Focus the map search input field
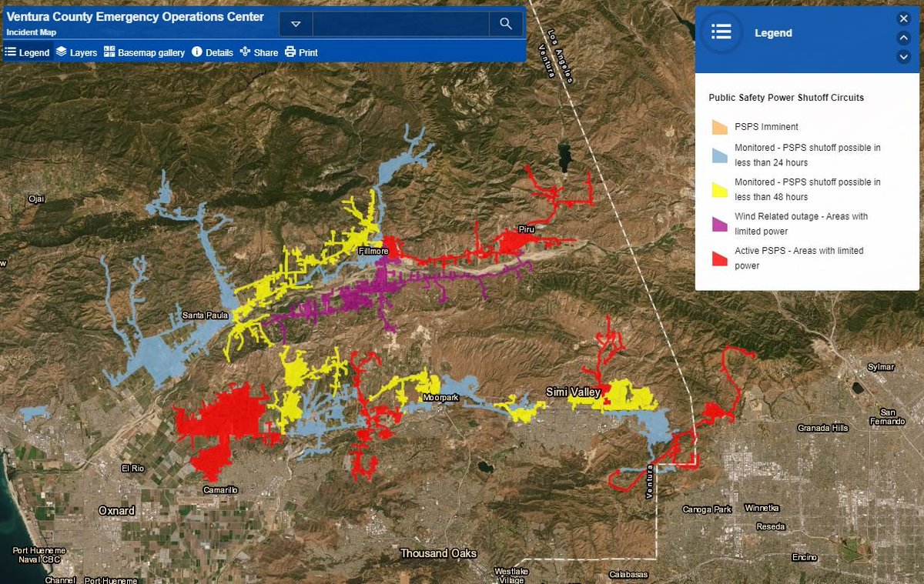 click(401, 24)
